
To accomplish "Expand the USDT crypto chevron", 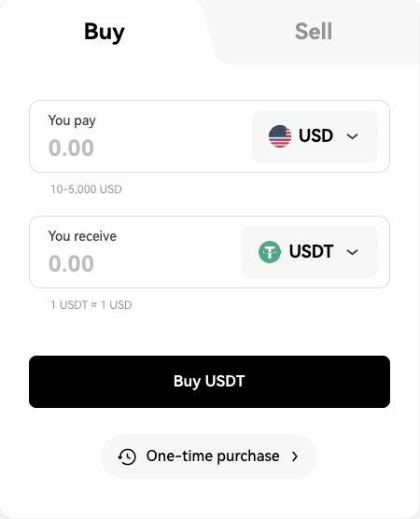I will 352,252.
